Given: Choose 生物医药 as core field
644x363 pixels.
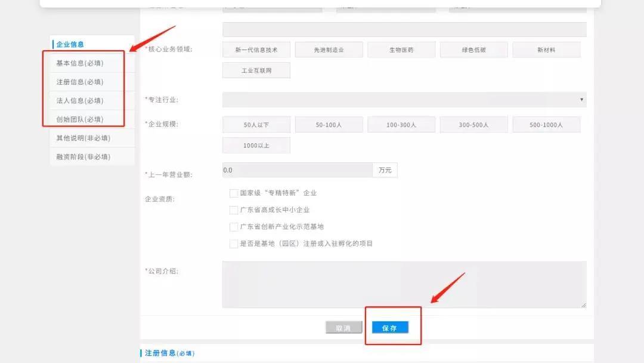Looking at the screenshot, I should pos(401,50).
